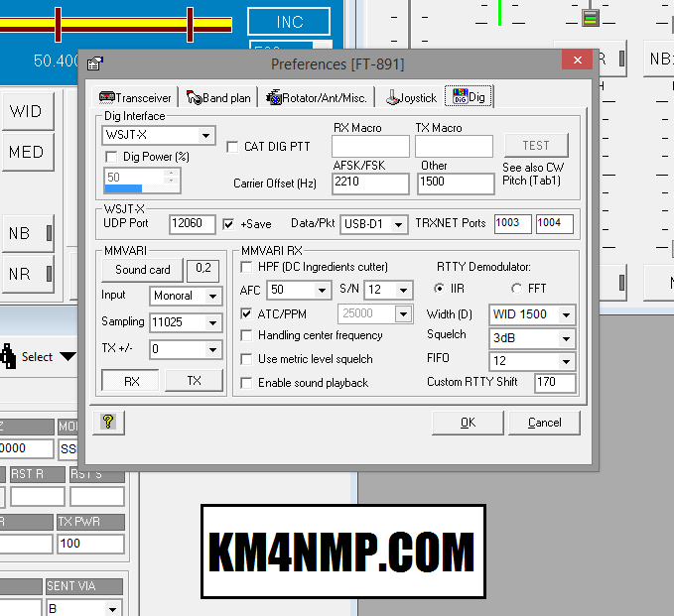The width and height of the screenshot is (674, 616).
Task: Enable the CAT DIG PTT checkbox
Action: (x=233, y=147)
